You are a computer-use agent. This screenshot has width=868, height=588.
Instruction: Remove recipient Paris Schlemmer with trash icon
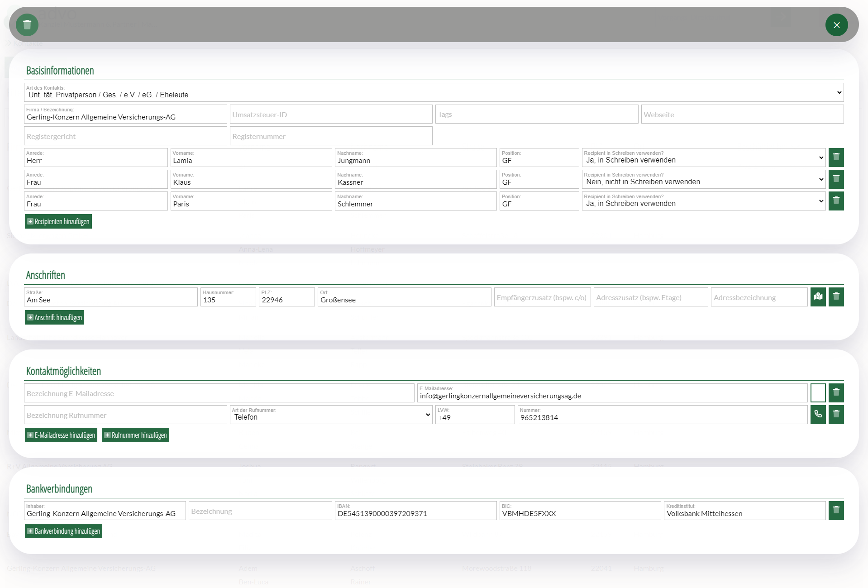click(x=836, y=201)
